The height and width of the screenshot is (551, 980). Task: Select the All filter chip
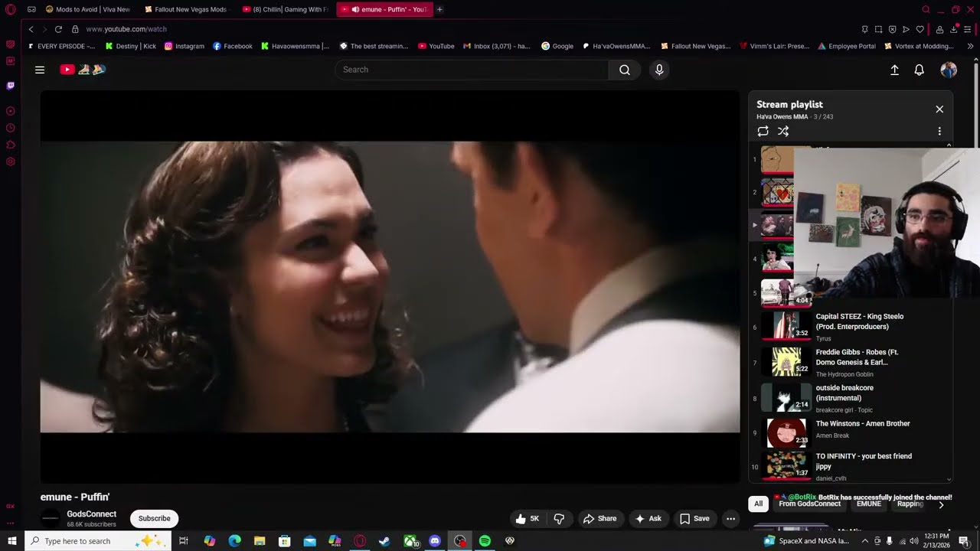pyautogui.click(x=758, y=504)
